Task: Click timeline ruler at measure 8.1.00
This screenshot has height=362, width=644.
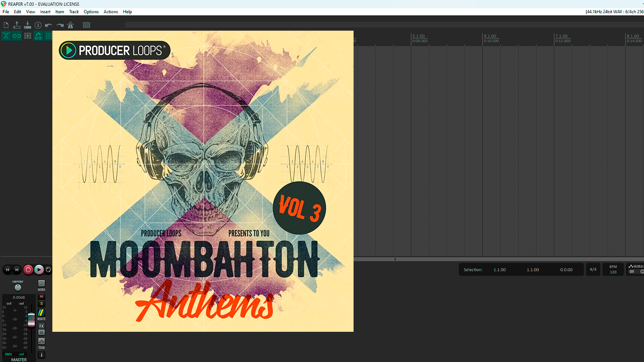Action: click(633, 36)
